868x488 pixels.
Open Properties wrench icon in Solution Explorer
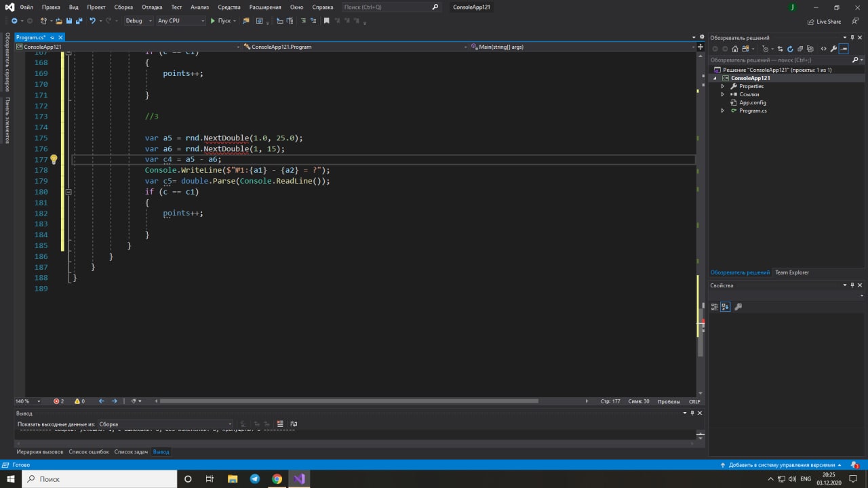tap(833, 49)
